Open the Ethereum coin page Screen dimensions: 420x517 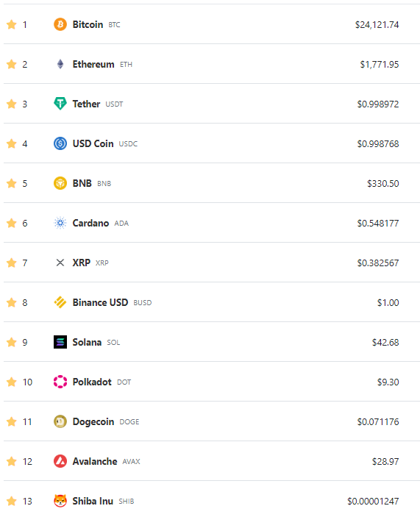coord(93,64)
